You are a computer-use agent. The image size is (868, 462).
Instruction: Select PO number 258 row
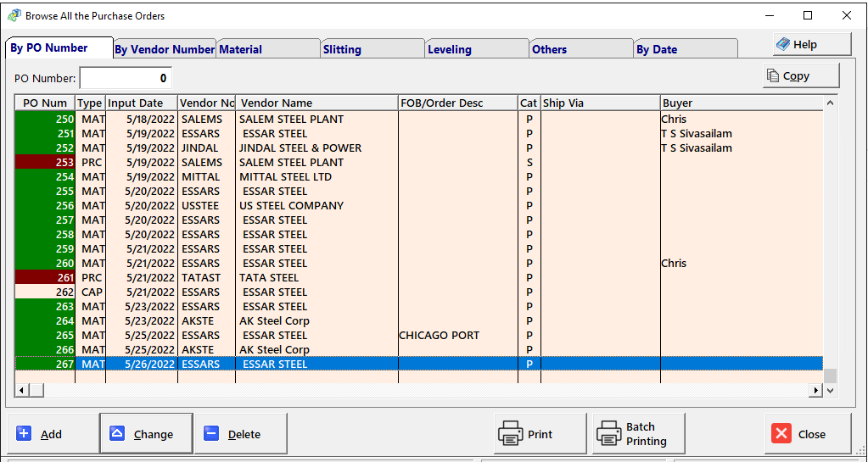[x=419, y=234]
